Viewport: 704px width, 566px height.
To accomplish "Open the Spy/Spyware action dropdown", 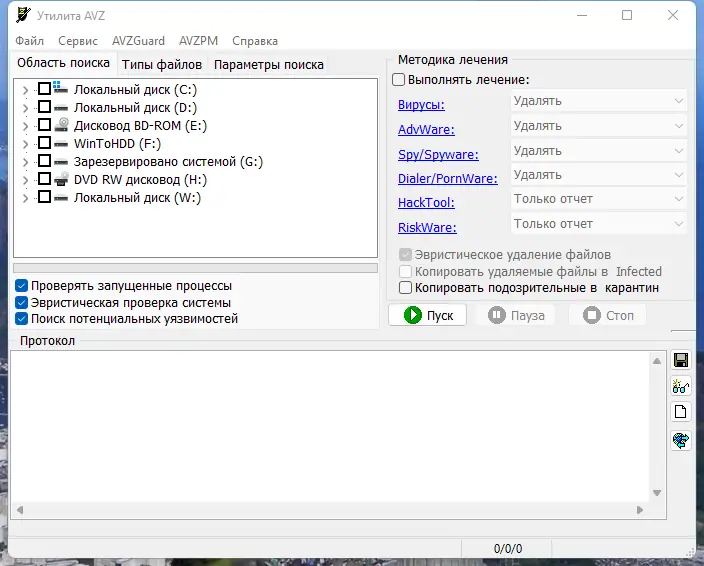I will coord(598,151).
